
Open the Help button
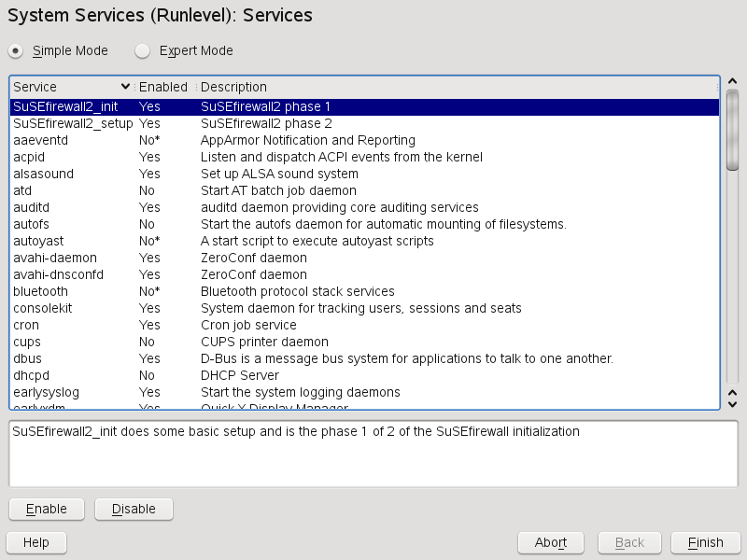(36, 543)
